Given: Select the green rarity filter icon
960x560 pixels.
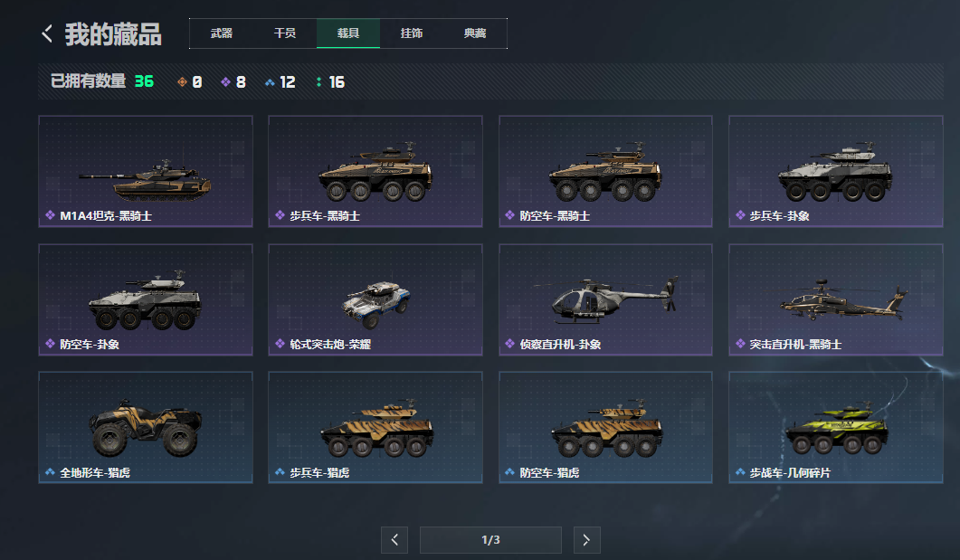Looking at the screenshot, I should point(319,82).
